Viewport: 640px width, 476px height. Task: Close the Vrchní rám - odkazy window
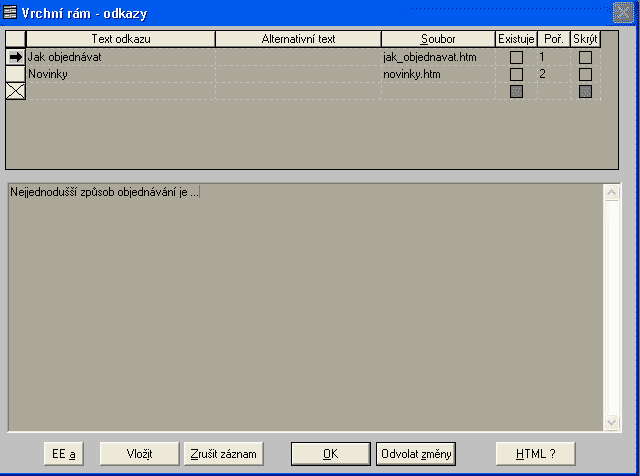click(x=623, y=13)
